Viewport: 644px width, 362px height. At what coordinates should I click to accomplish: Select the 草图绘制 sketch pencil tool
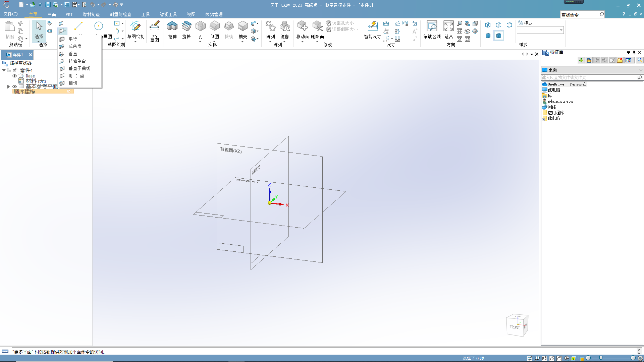coord(136,30)
